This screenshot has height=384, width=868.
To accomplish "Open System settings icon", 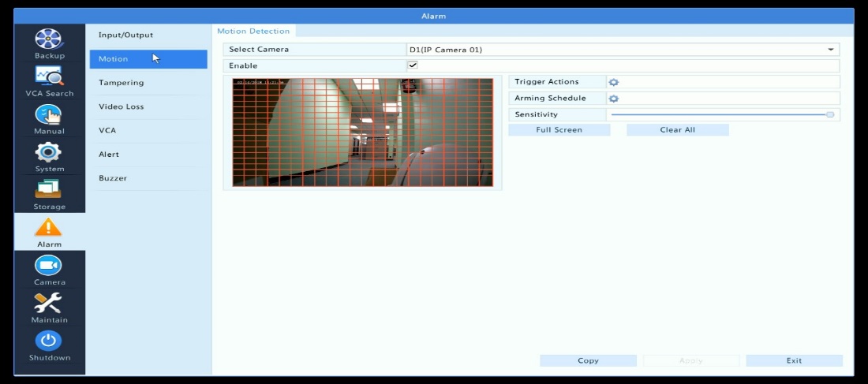I will 49,153.
